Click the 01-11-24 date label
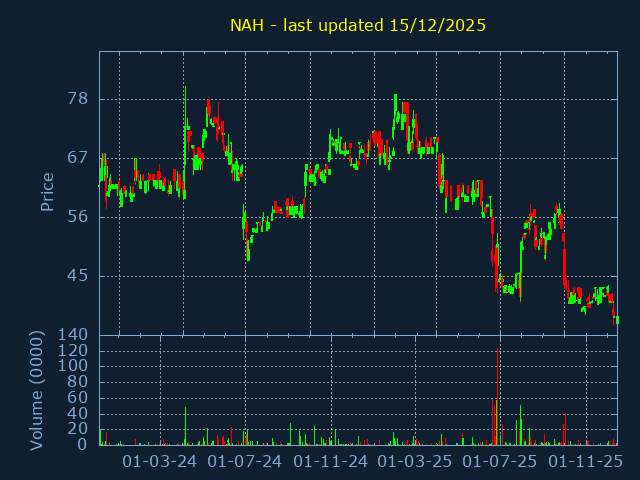This screenshot has height=480, width=640. [331, 462]
